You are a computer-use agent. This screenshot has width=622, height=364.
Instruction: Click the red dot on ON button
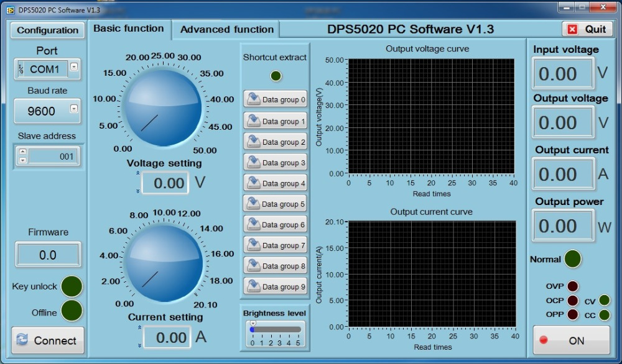[x=544, y=340]
